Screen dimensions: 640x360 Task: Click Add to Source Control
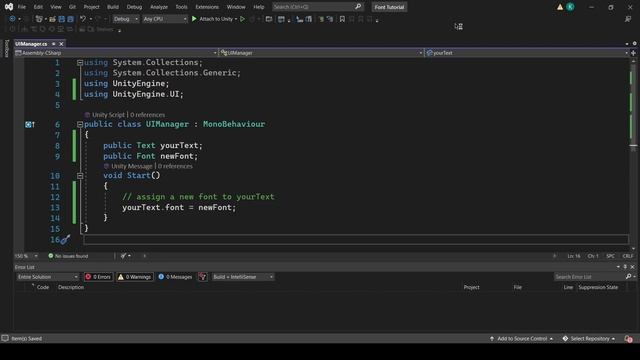click(522, 339)
